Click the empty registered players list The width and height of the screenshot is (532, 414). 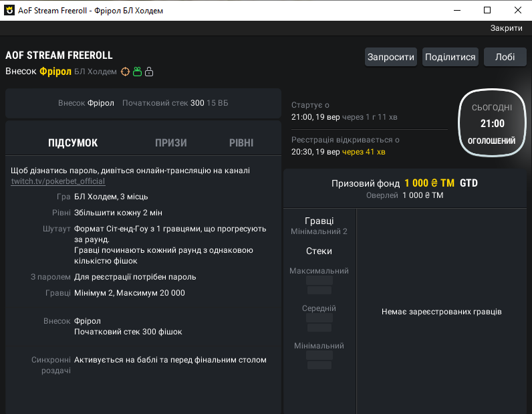pyautogui.click(x=441, y=312)
